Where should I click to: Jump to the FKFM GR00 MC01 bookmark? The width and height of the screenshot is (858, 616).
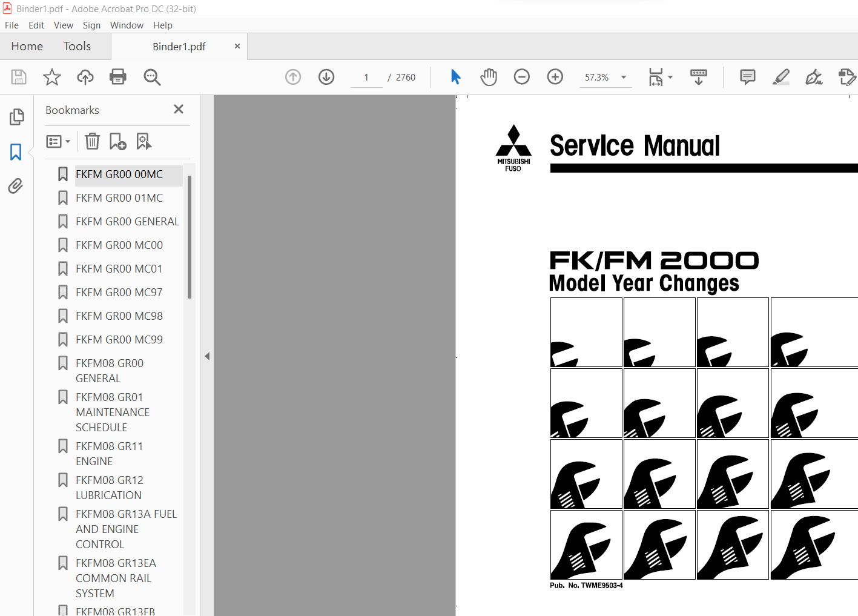pyautogui.click(x=119, y=269)
